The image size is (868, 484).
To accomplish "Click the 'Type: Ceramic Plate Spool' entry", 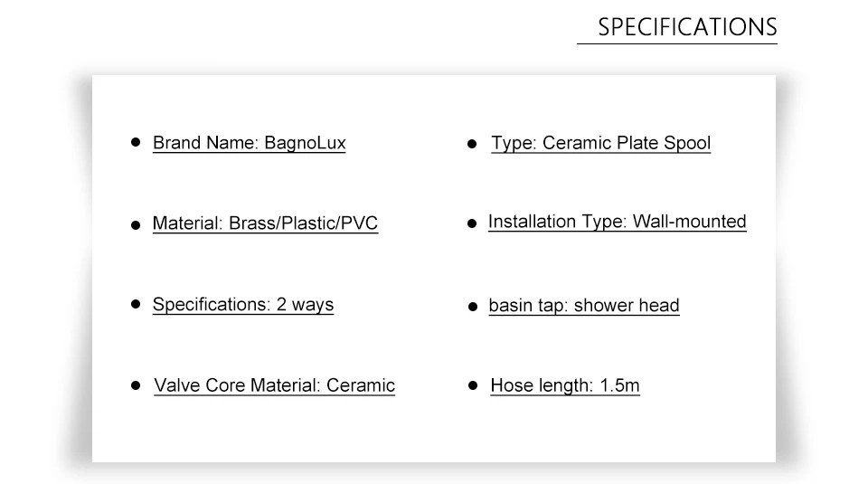I will (x=600, y=144).
